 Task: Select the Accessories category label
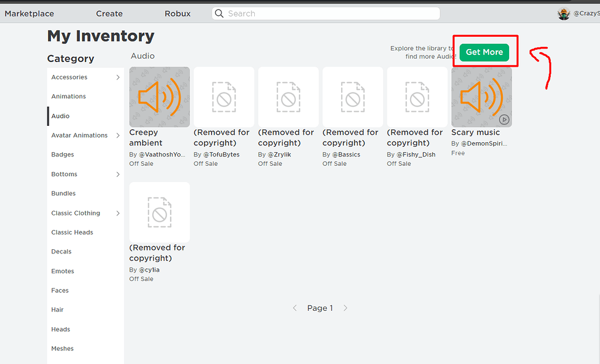coord(69,77)
